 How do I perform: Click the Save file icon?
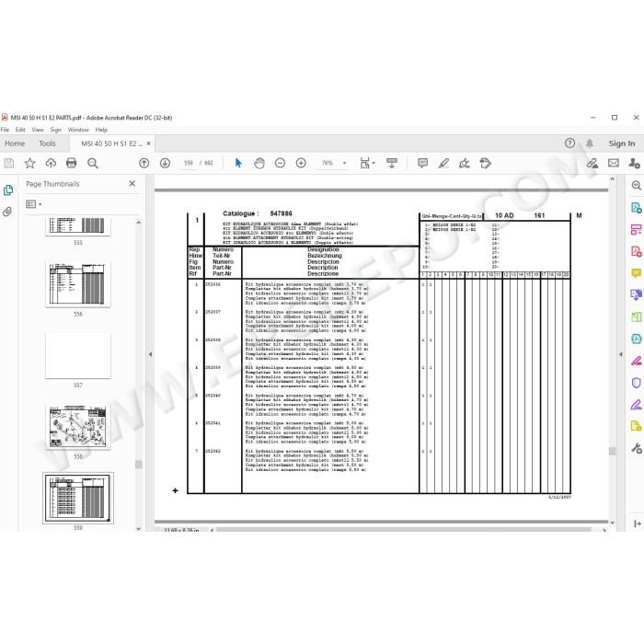click(8, 163)
